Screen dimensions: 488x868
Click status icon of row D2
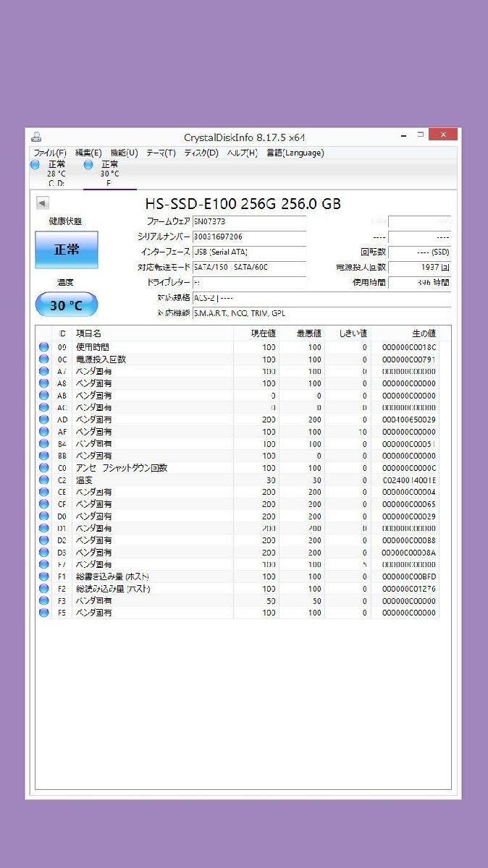tap(44, 540)
